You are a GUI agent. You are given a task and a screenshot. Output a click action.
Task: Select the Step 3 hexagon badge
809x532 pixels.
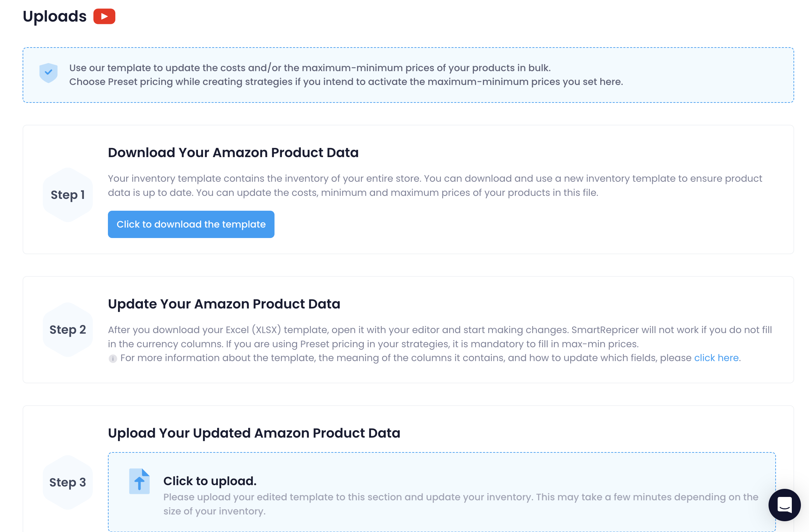68,482
